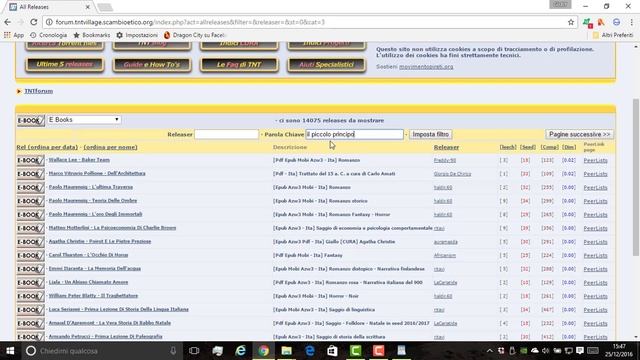Screen dimensions: 640x360
Task: Reload the page with refresh icon
Action: pyautogui.click(x=34, y=22)
